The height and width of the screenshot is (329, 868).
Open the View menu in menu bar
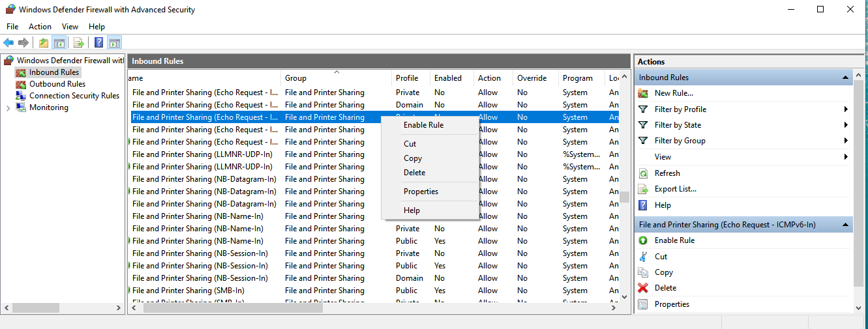tap(70, 27)
